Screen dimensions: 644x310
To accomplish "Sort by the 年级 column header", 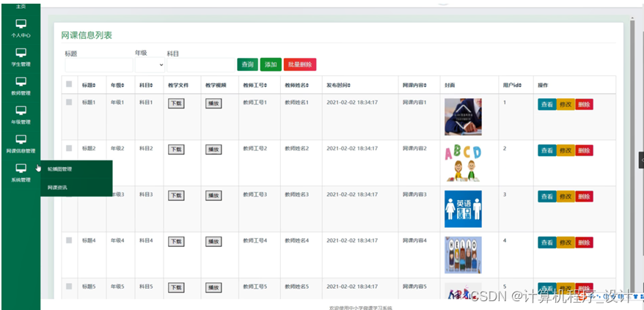I will tap(117, 86).
